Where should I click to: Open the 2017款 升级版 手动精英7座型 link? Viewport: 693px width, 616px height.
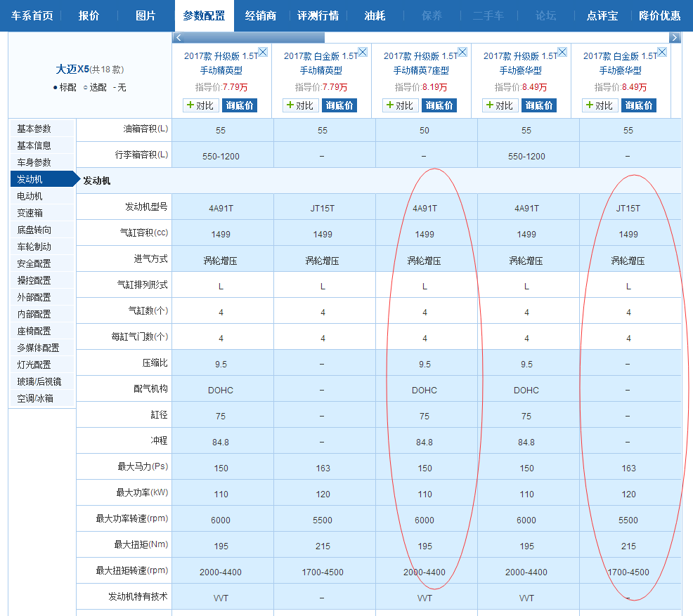pos(421,63)
